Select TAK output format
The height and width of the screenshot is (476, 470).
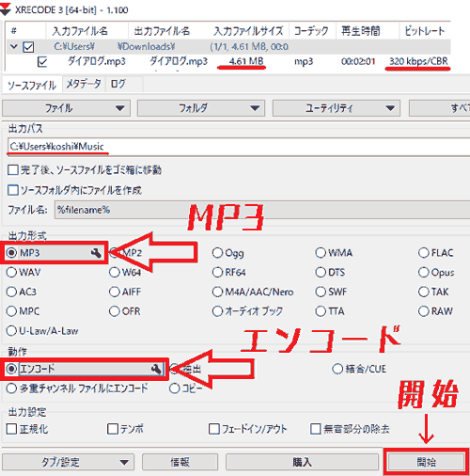point(423,292)
